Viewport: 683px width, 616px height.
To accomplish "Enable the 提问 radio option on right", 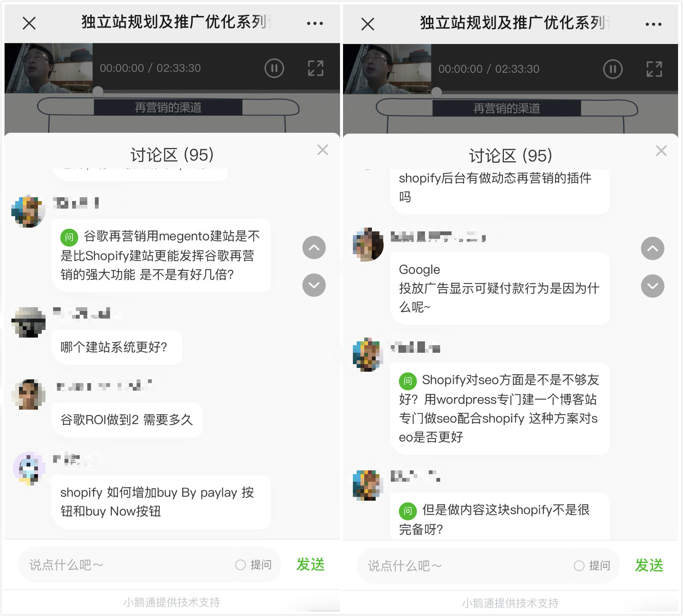I will 579,566.
